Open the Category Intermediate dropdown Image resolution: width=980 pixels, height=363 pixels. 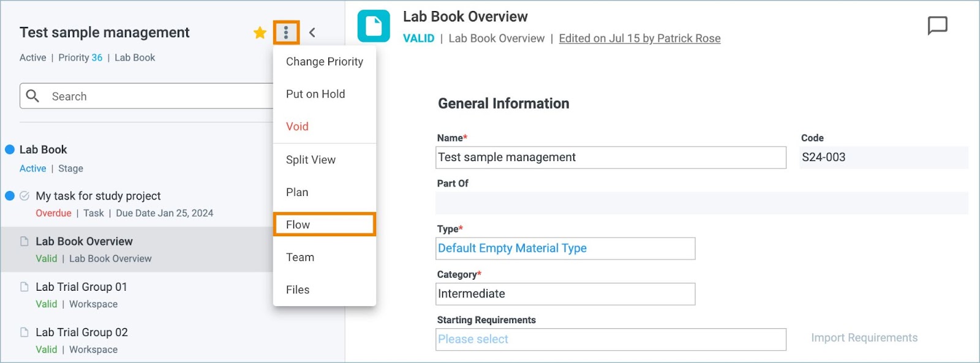tap(565, 294)
